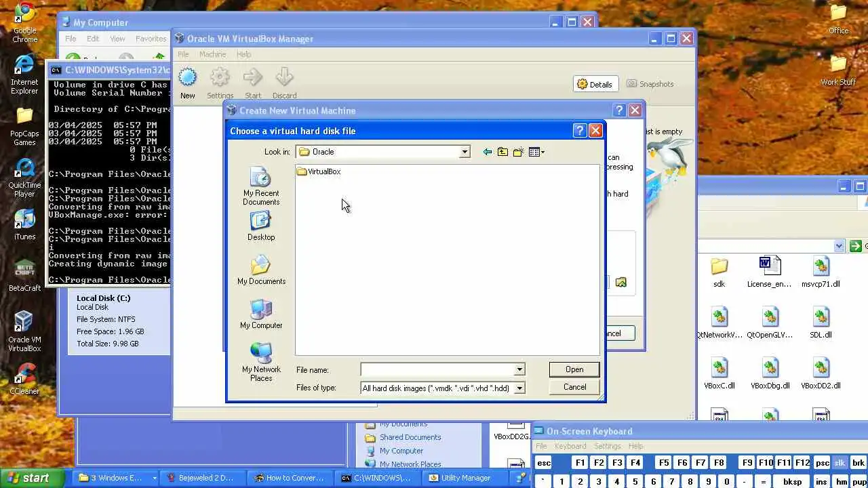Switch to command prompt taskbar button
This screenshot has width=868, height=488.
tap(379, 478)
